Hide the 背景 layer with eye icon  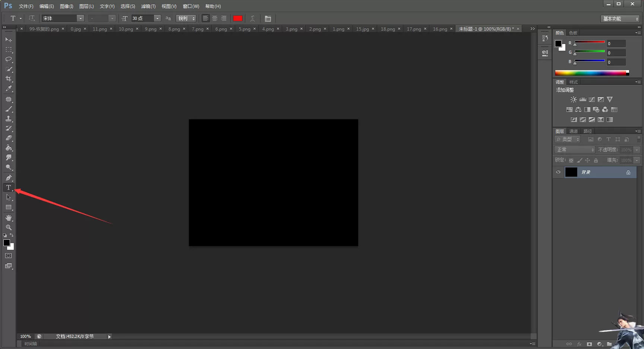pos(558,172)
